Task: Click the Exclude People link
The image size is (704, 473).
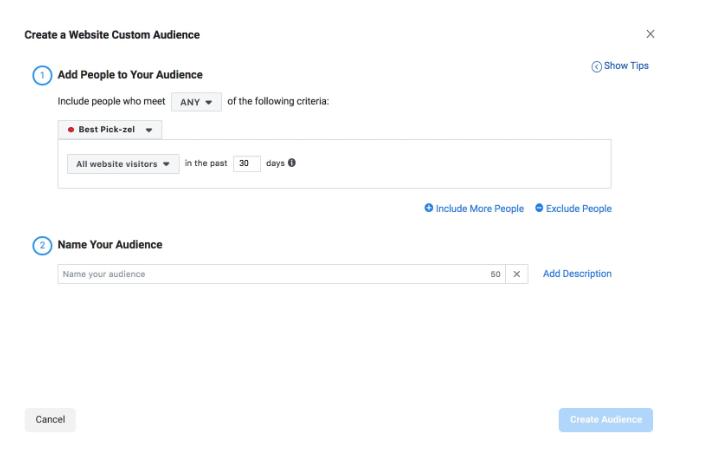Action: [x=578, y=209]
